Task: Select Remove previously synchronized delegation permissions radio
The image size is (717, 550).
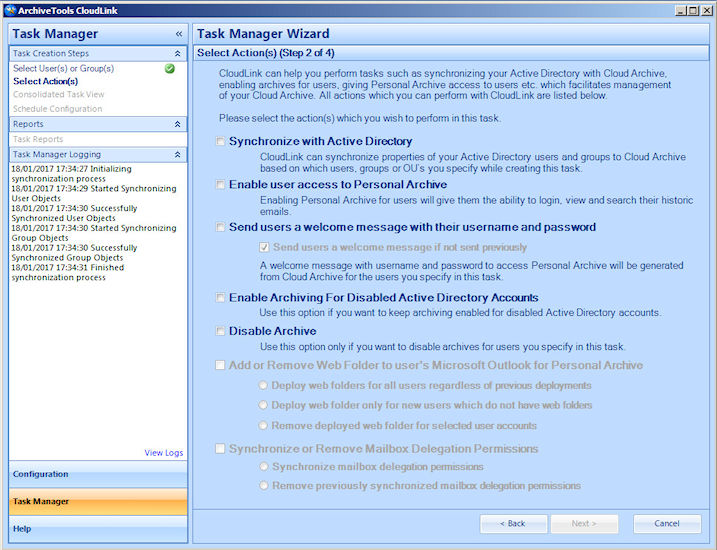Action: (x=264, y=486)
